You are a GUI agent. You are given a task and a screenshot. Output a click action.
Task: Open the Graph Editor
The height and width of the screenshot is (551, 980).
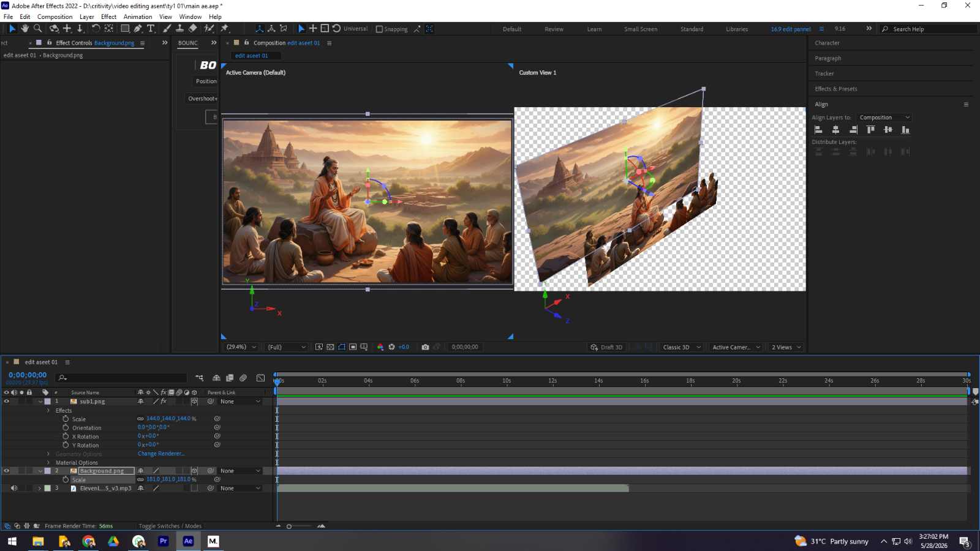tap(260, 378)
